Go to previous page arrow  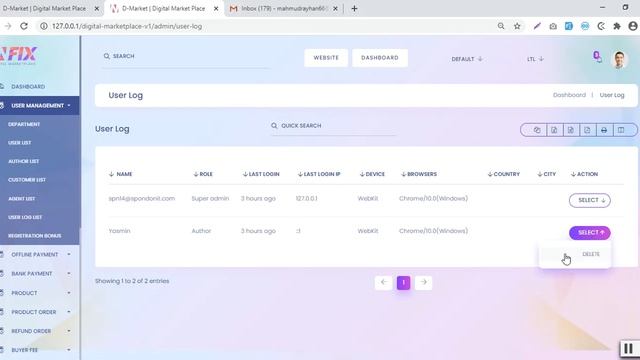point(384,282)
